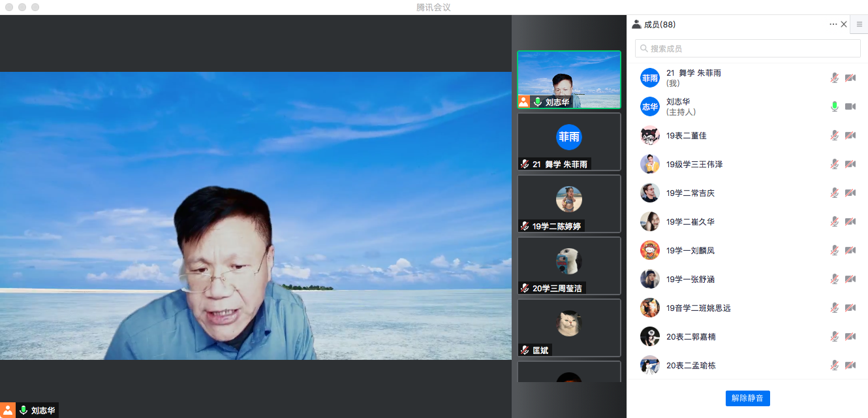This screenshot has height=418, width=868.
Task: Select the 19学二陈婷婷 video thumbnail
Action: pos(568,204)
